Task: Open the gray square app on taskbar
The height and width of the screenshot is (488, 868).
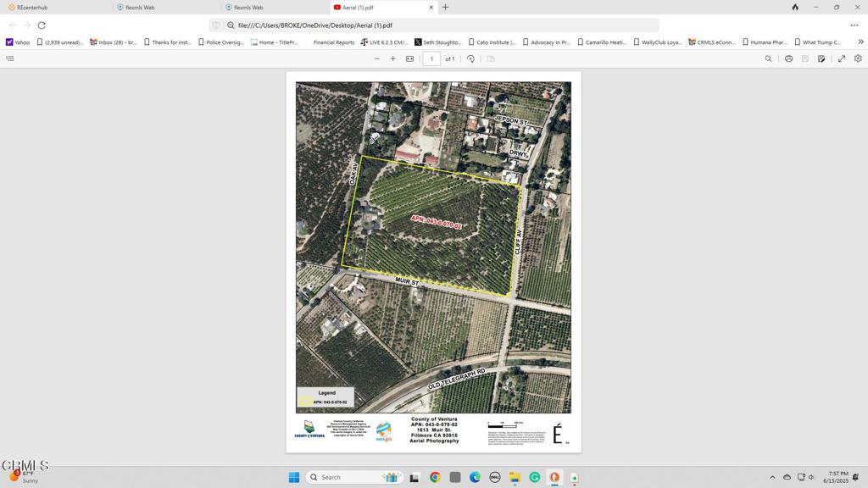Action: click(455, 477)
